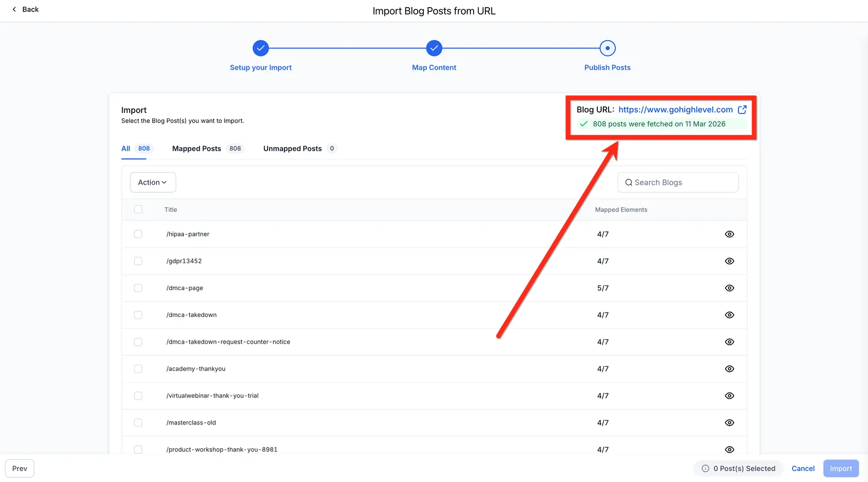Preview the /hipaa-partner post with the eye icon
Image resolution: width=868 pixels, height=482 pixels.
coord(730,234)
